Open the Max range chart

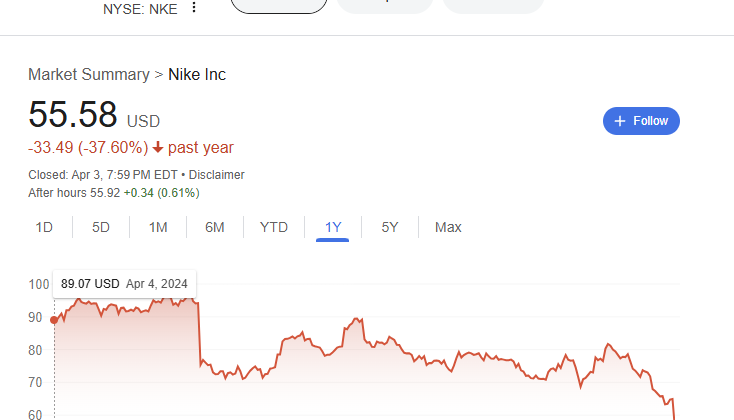click(x=448, y=228)
